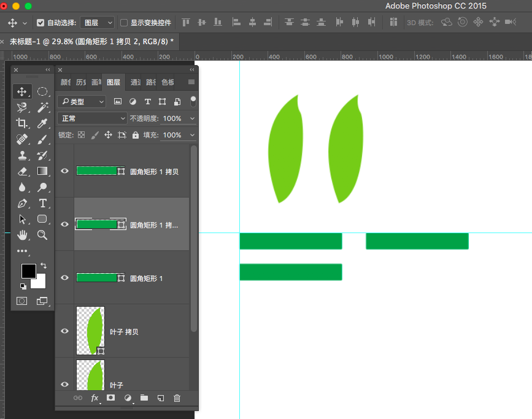Viewport: 532px width, 419px height.
Task: Open the white background color swatch
Action: point(41,283)
